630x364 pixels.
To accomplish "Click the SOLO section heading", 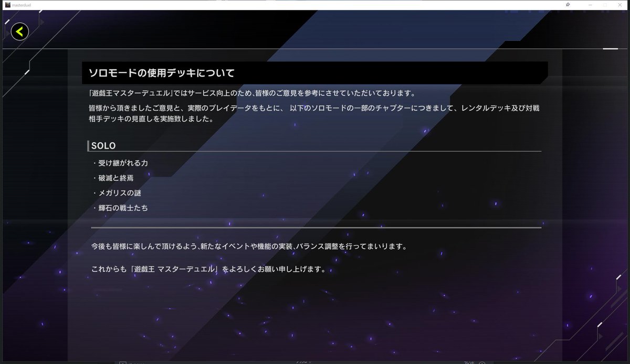I will coord(103,145).
